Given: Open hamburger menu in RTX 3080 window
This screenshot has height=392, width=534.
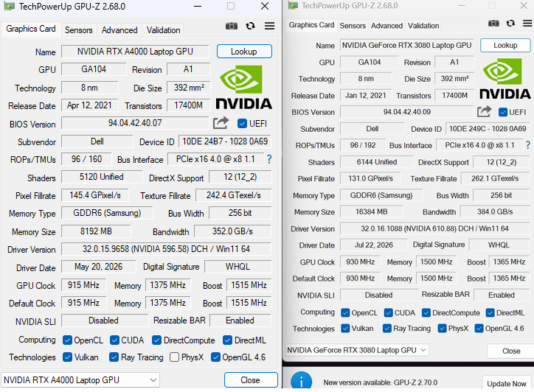Looking at the screenshot, I should coord(527,23).
